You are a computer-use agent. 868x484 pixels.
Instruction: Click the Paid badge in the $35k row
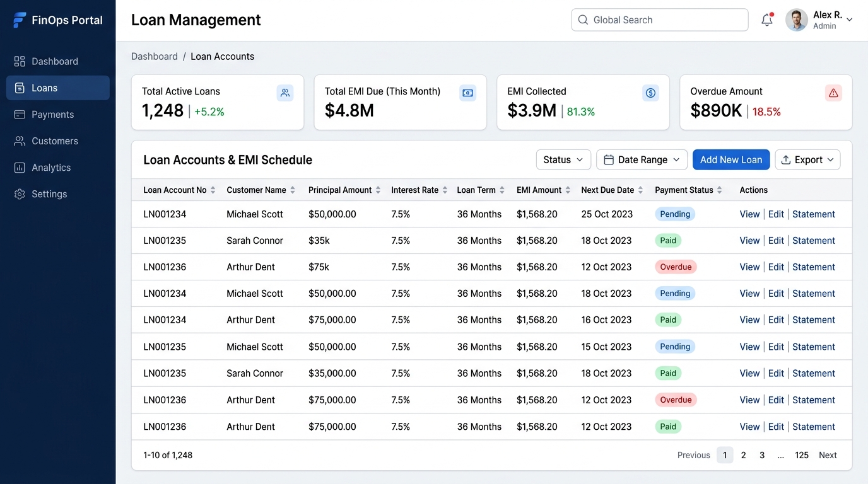668,241
